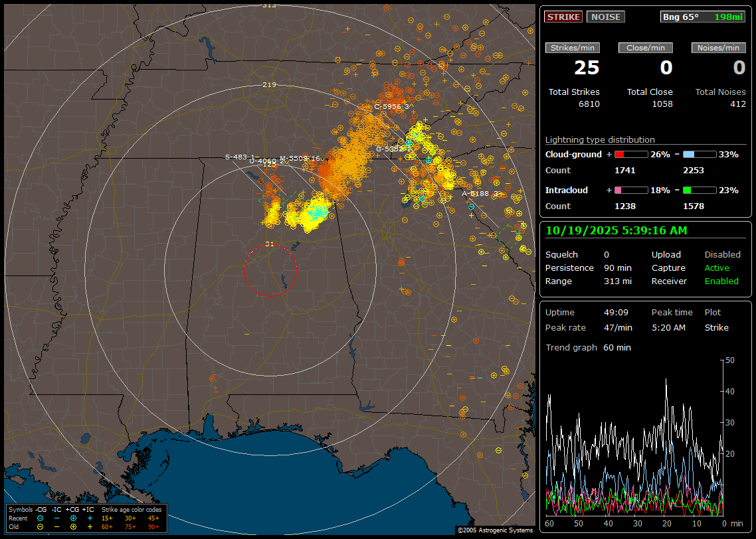Click the red STRIKE indicator button
This screenshot has width=756, height=539.
click(563, 17)
